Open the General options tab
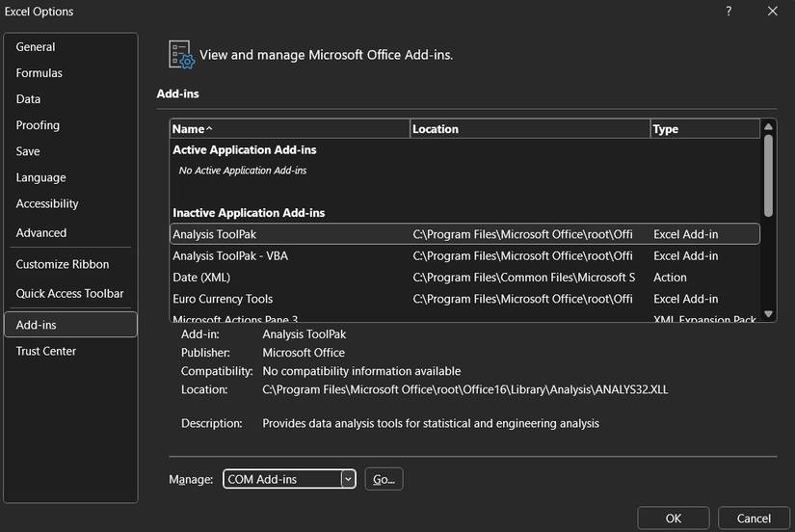795x532 pixels. coord(36,47)
